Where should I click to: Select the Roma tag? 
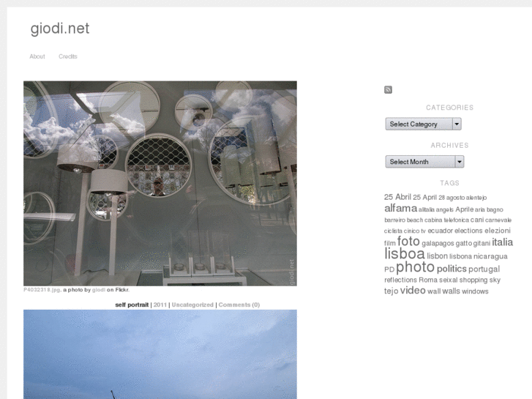click(x=428, y=280)
